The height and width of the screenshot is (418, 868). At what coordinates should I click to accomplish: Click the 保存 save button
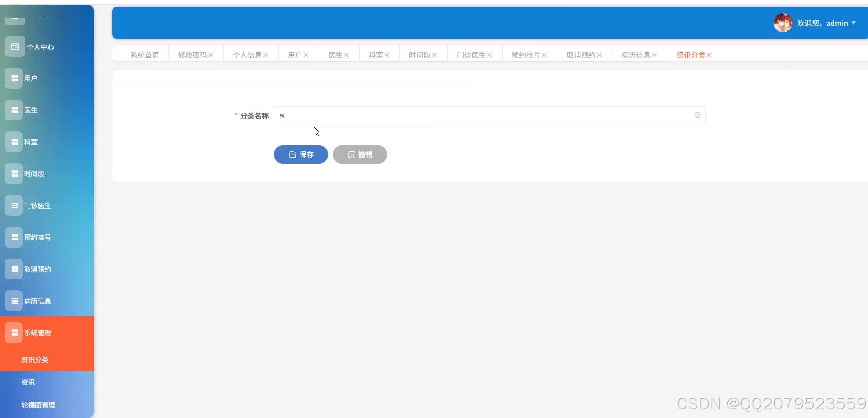301,154
